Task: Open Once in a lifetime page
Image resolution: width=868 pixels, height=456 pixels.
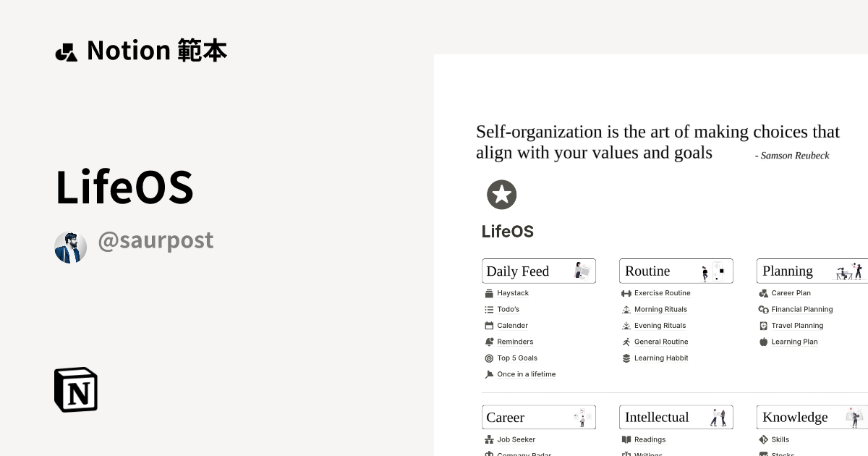Action: 527,374
